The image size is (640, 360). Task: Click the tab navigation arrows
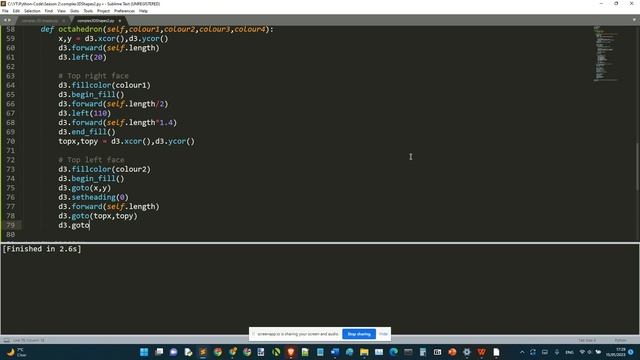coord(7,20)
